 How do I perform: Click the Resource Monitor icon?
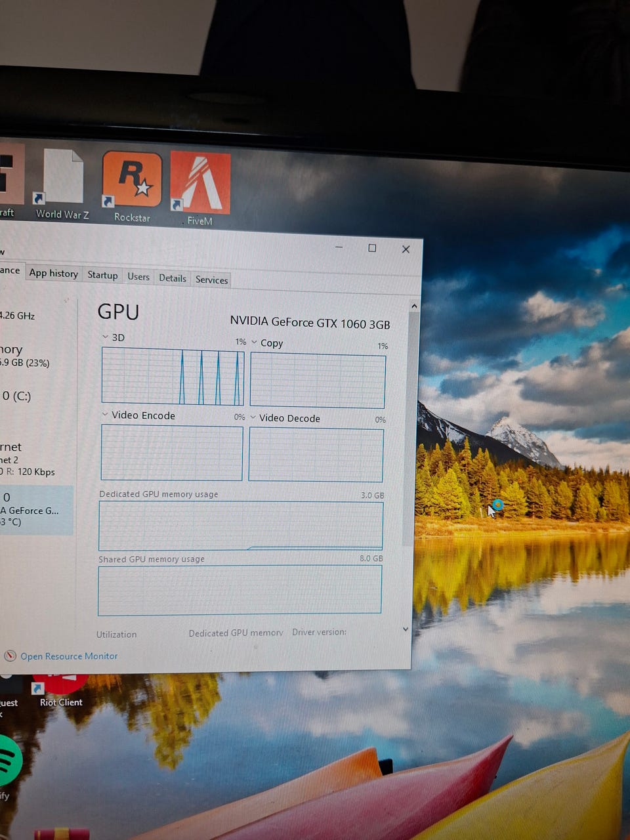pyautogui.click(x=10, y=656)
